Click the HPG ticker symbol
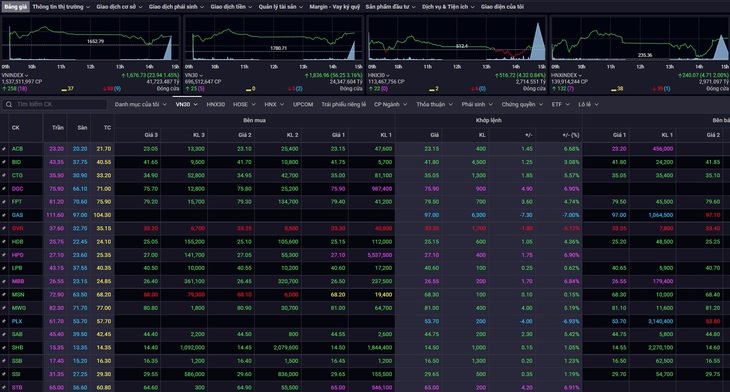 tap(17, 255)
